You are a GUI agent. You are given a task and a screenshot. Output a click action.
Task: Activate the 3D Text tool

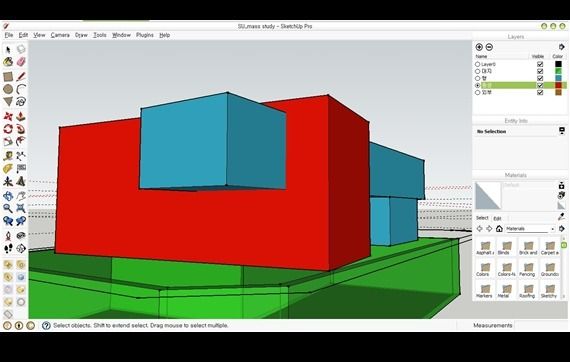coord(21,181)
